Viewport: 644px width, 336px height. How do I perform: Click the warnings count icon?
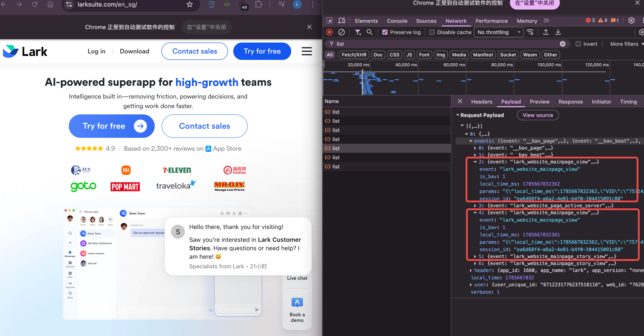(603, 20)
